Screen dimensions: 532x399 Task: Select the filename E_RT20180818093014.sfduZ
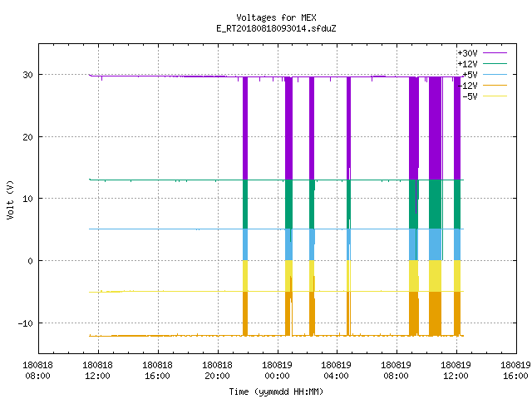pyautogui.click(x=276, y=28)
